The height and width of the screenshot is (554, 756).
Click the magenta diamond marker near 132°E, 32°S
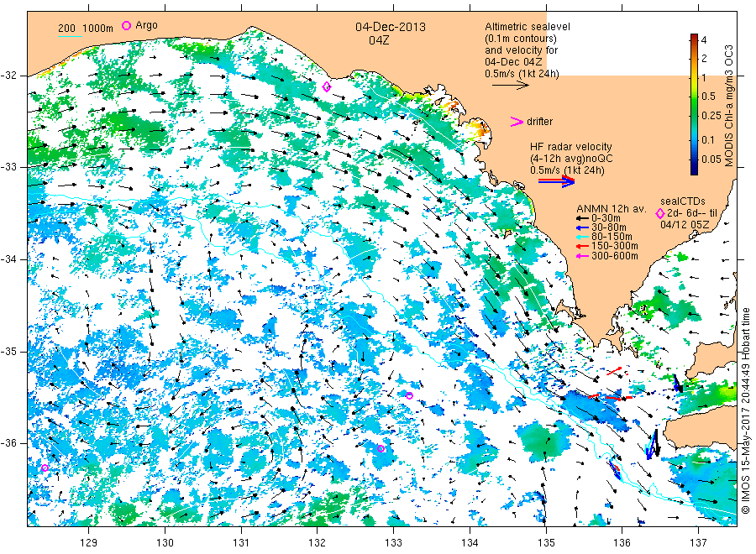coord(327,87)
